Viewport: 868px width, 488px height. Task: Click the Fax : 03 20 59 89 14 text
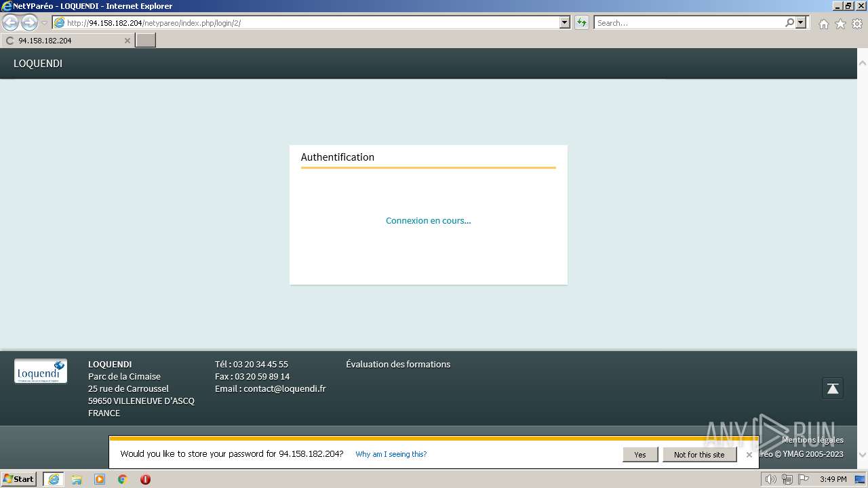tap(252, 376)
